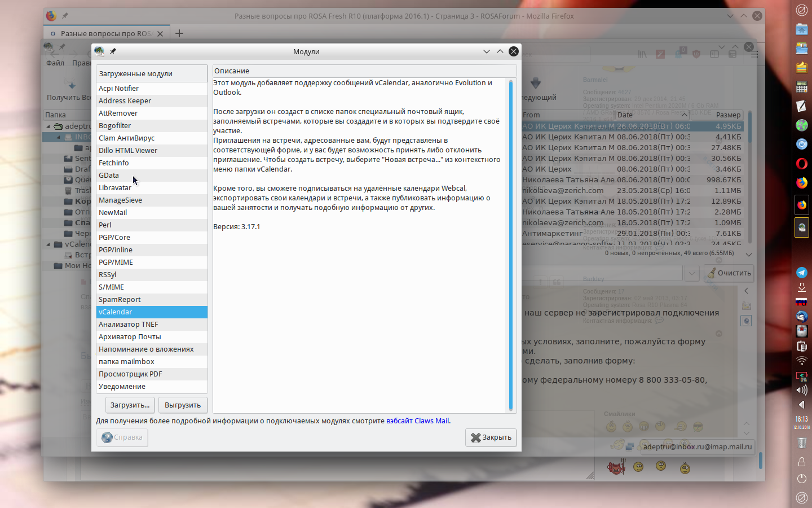Open the downloads tray icon
This screenshot has height=508, width=812.
coord(801,287)
